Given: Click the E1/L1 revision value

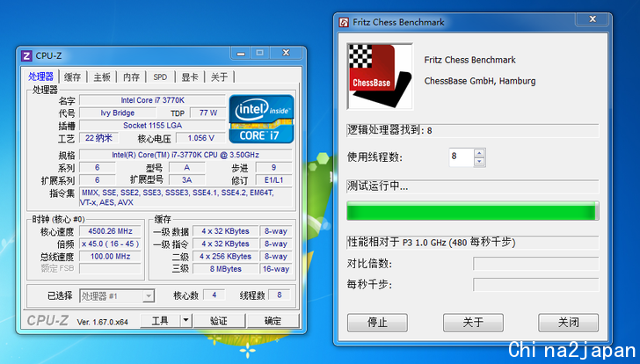Looking at the screenshot, I should tap(273, 180).
